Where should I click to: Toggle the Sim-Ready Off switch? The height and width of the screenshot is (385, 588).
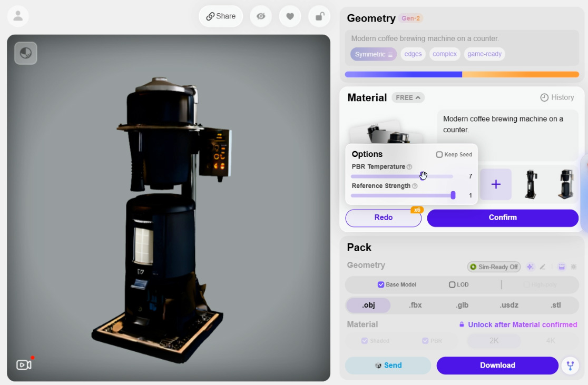(494, 267)
